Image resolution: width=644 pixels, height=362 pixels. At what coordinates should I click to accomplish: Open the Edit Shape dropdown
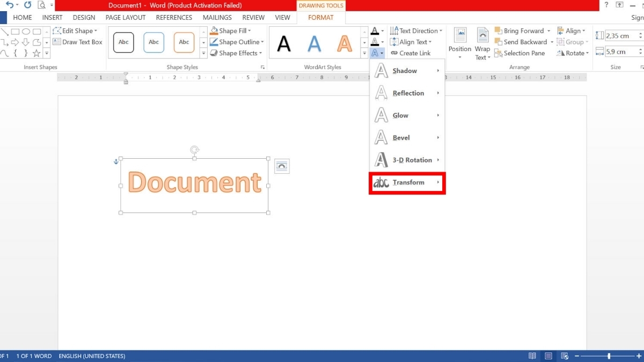point(75,31)
